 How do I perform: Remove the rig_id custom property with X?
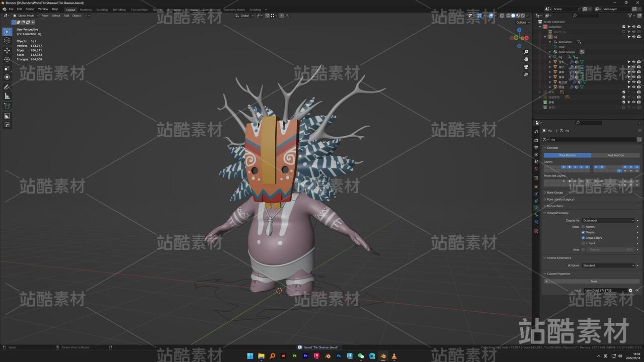[637, 290]
